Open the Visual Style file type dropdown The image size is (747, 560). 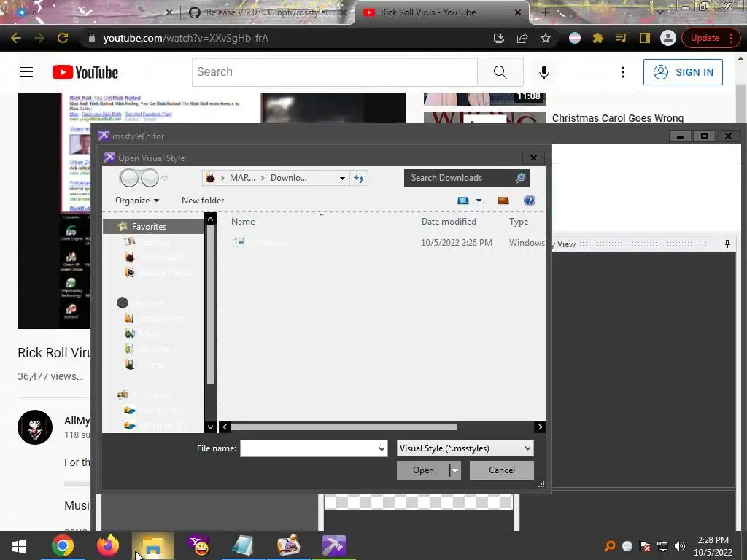pyautogui.click(x=465, y=448)
